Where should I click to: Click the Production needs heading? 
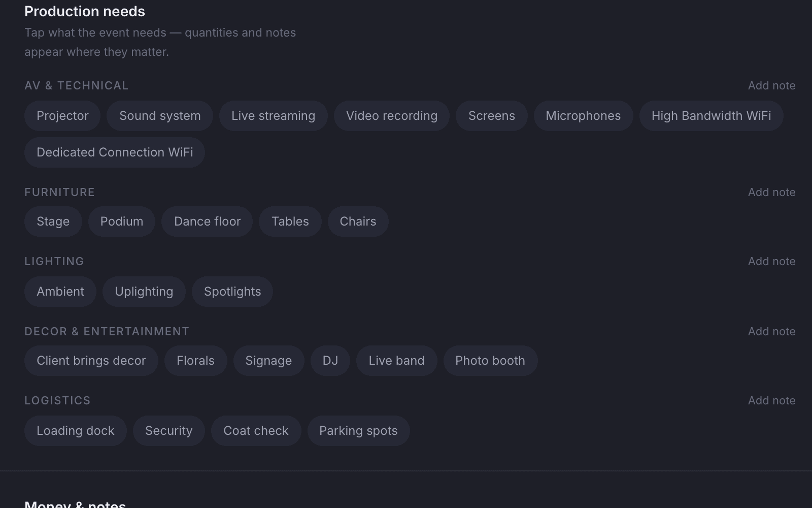[x=85, y=11]
